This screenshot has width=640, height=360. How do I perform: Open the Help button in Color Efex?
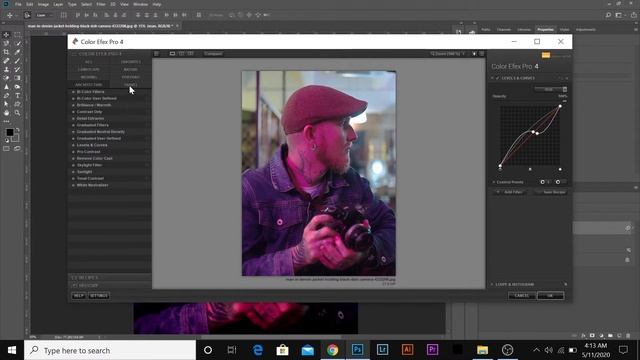point(78,296)
